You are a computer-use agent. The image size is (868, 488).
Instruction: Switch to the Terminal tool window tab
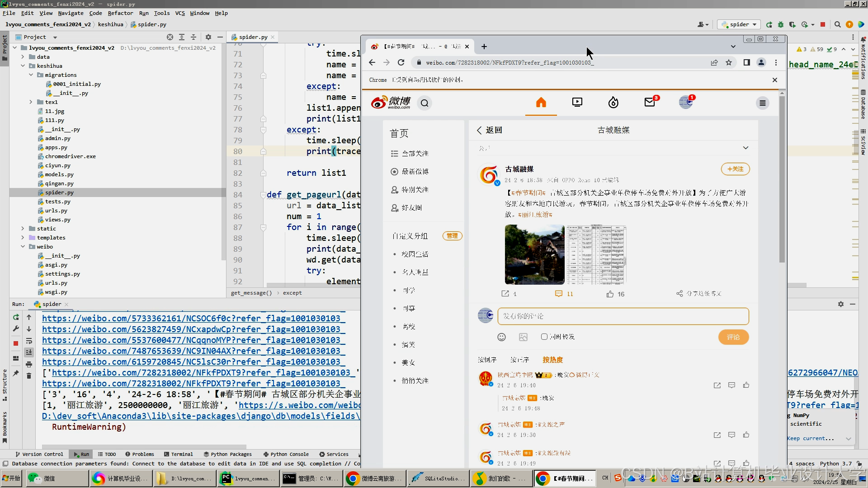tap(179, 454)
